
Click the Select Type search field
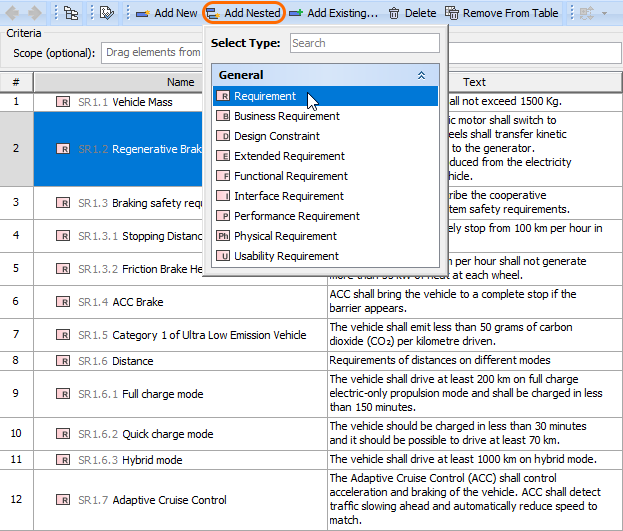pyautogui.click(x=364, y=43)
